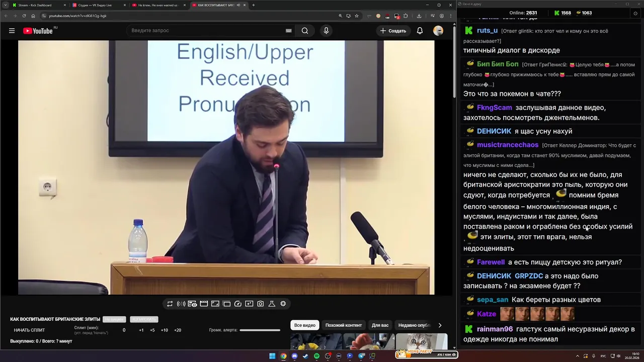
Task: Click username 'sepa_san' in chat
Action: pyautogui.click(x=493, y=300)
